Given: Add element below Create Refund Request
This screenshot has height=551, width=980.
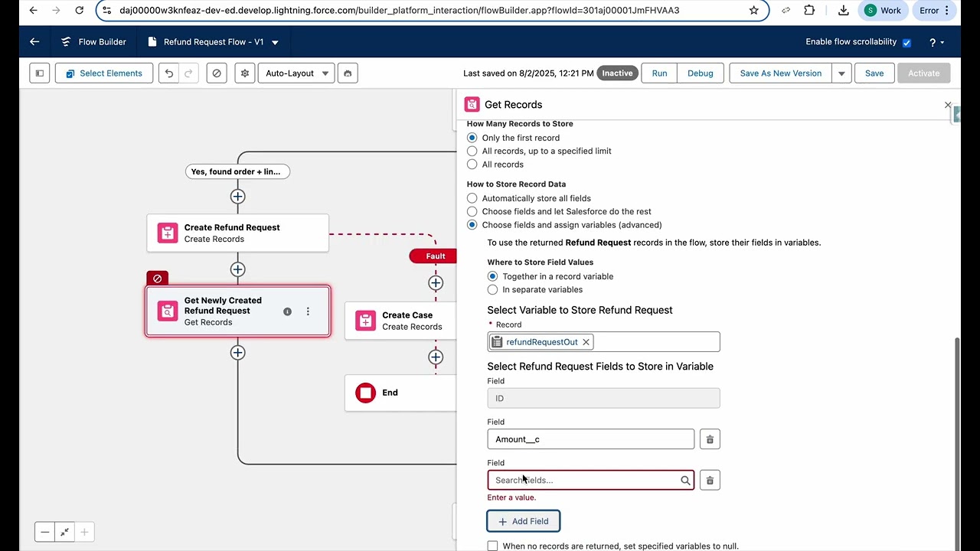Looking at the screenshot, I should pyautogui.click(x=237, y=269).
